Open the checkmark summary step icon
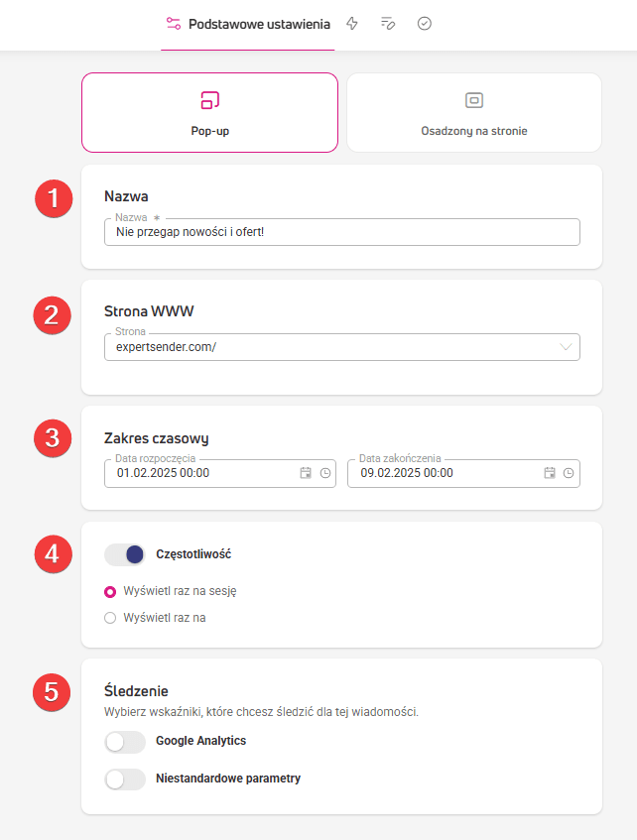Image resolution: width=637 pixels, height=840 pixels. pyautogui.click(x=424, y=24)
